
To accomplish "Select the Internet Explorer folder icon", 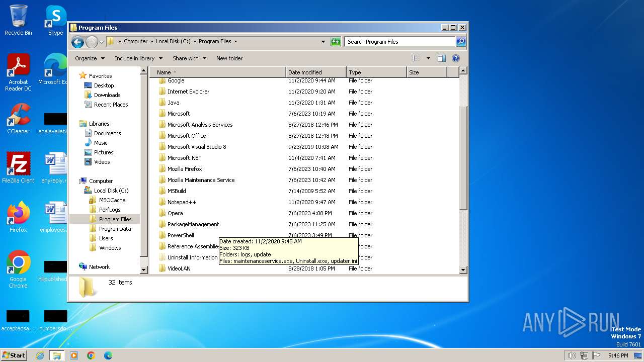I will [162, 92].
